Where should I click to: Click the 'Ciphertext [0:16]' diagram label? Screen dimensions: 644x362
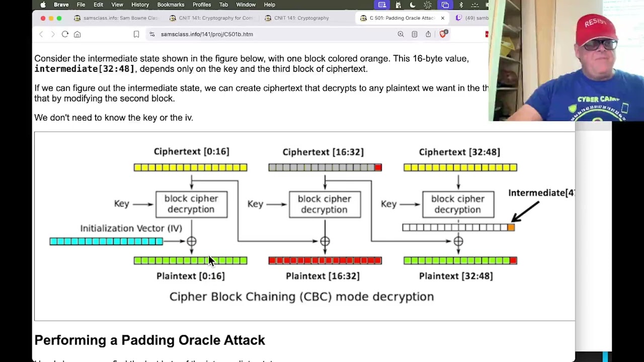(192, 151)
